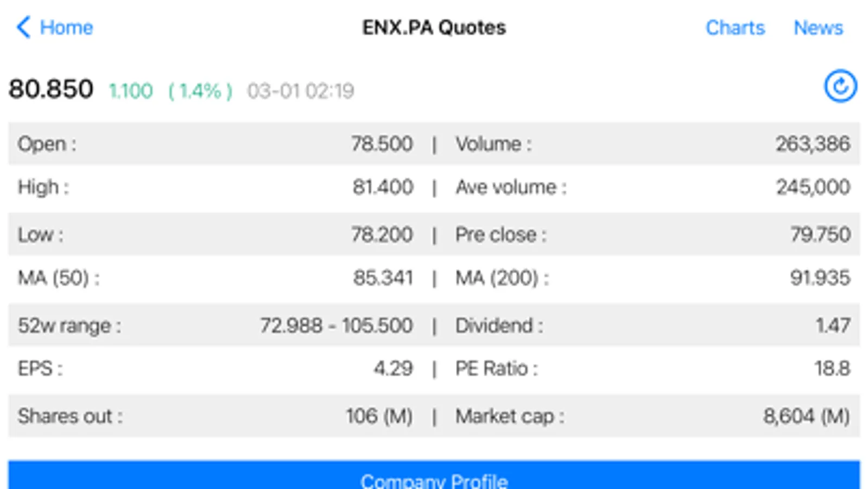Select the Ave volume 245,000 value
The width and height of the screenshot is (868, 489).
pos(813,187)
